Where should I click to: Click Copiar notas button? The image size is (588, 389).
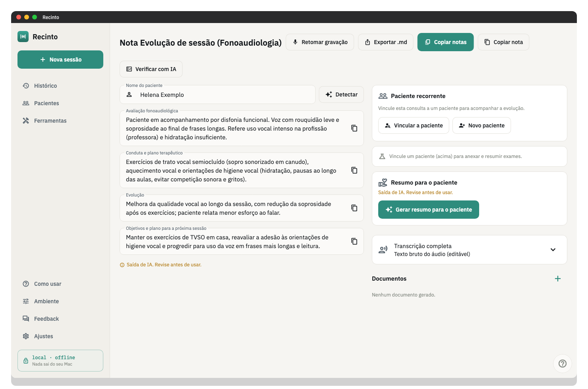click(445, 42)
